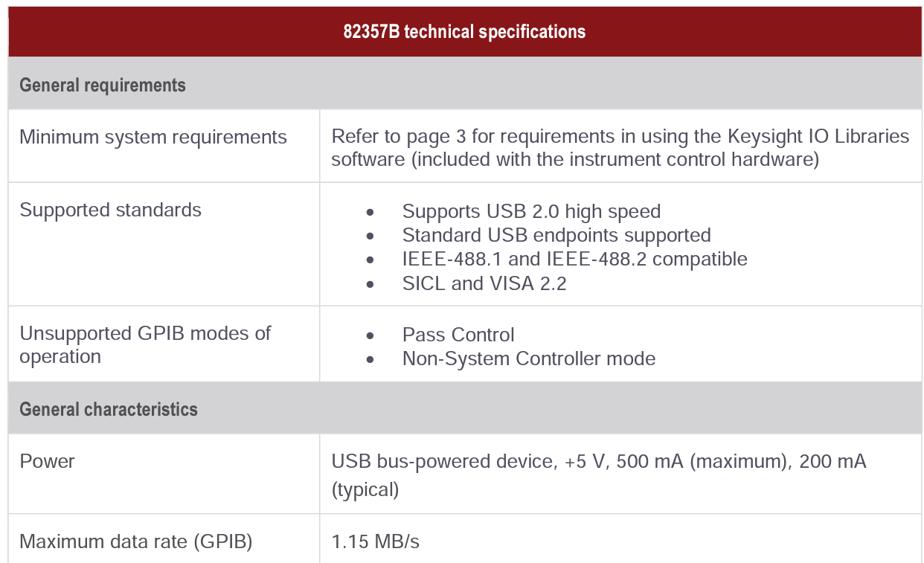Click the "Supports USB 2.0 high speed" bullet
924x563 pixels.
[531, 212]
